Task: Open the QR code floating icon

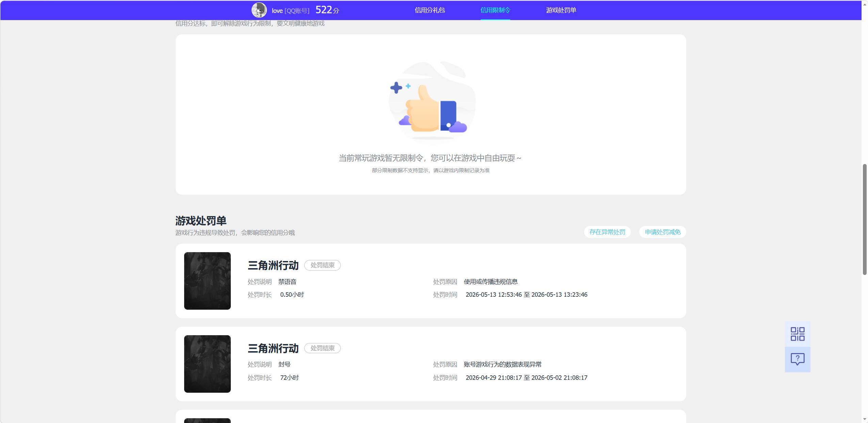Action: click(x=797, y=334)
